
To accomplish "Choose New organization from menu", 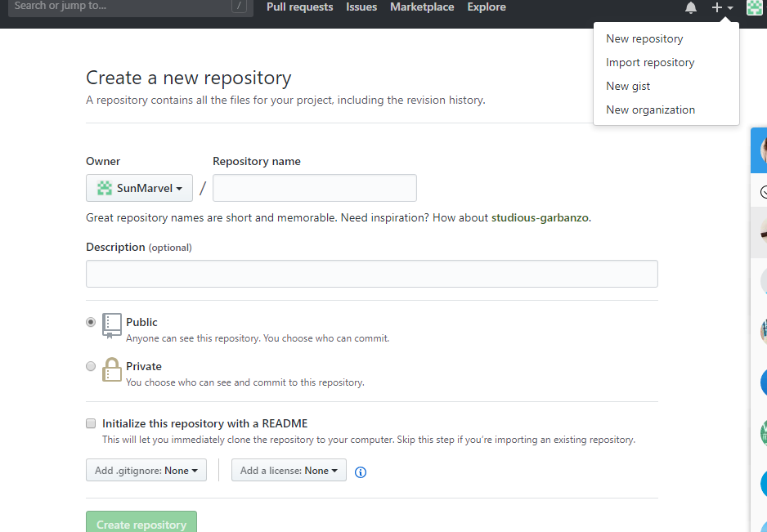I will (650, 110).
